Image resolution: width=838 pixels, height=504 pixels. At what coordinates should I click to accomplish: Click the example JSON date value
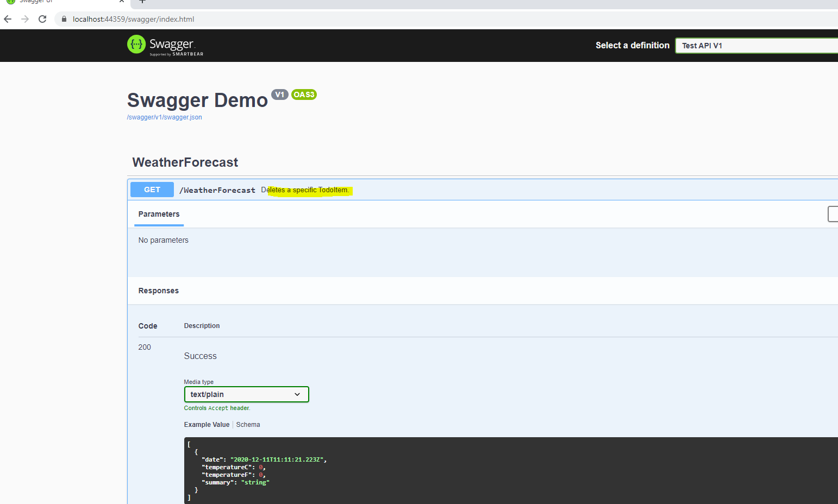pos(277,459)
